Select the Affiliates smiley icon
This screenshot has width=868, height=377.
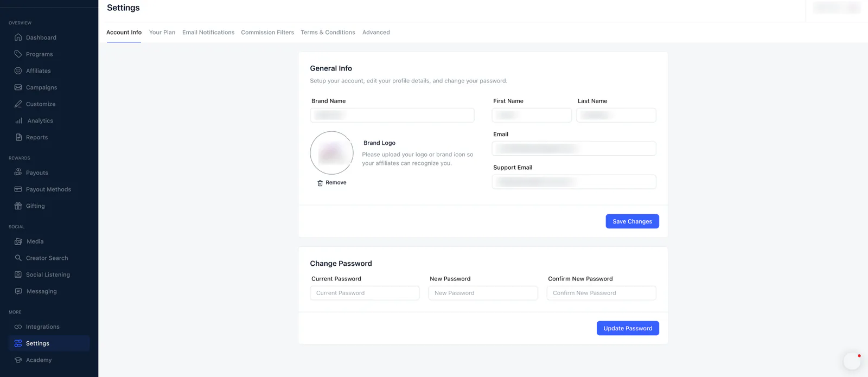(x=18, y=71)
